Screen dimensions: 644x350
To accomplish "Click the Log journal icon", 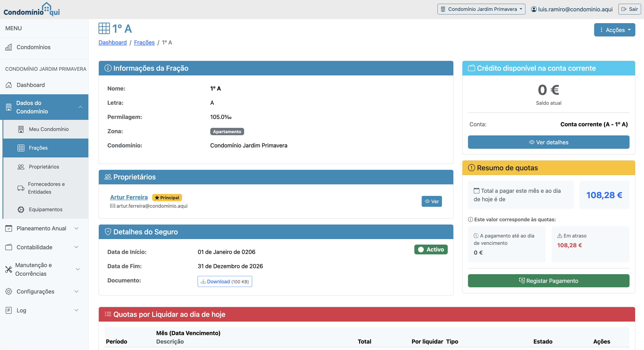I will point(8,310).
